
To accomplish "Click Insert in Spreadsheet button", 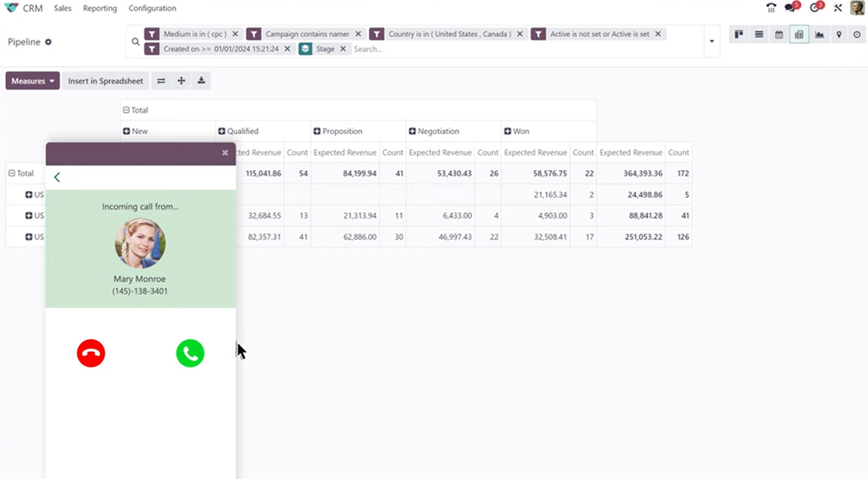I will coord(105,81).
